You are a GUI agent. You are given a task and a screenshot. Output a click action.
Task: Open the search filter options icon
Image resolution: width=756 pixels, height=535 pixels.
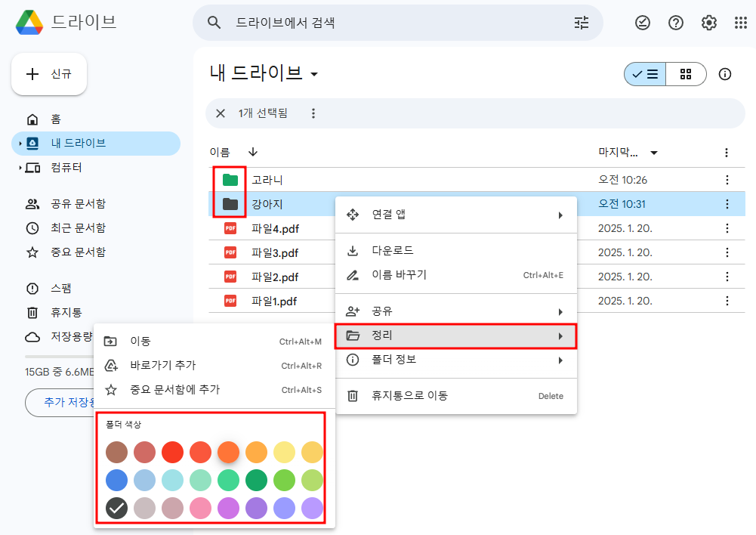click(x=580, y=23)
